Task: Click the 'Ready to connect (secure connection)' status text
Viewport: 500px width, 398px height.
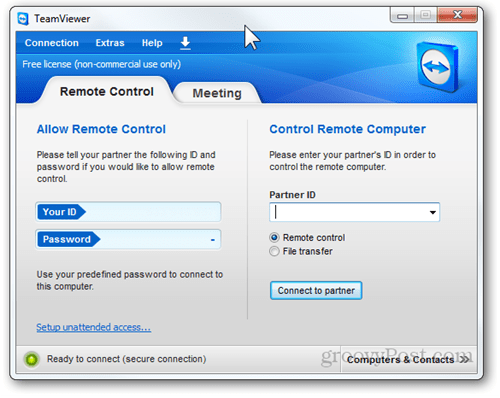Action: click(126, 359)
